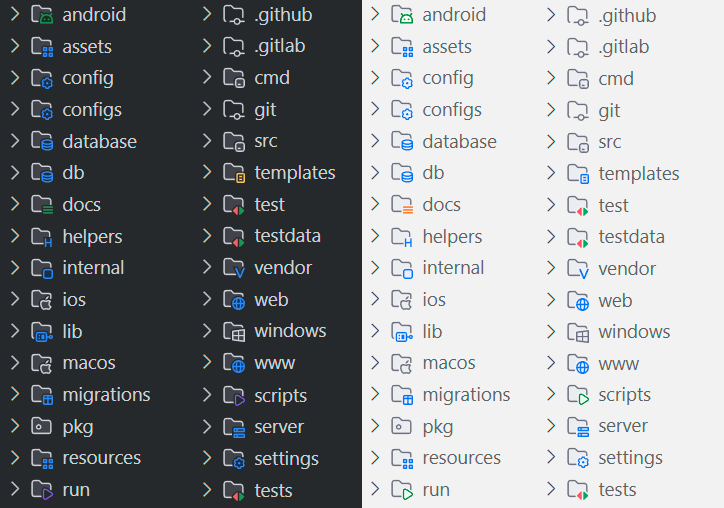Select the lib folder name in light theme
The width and height of the screenshot is (724, 508).
[x=432, y=332]
